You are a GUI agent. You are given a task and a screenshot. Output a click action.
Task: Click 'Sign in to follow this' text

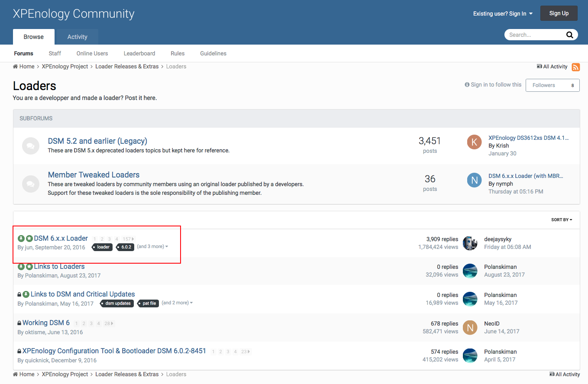coord(496,84)
